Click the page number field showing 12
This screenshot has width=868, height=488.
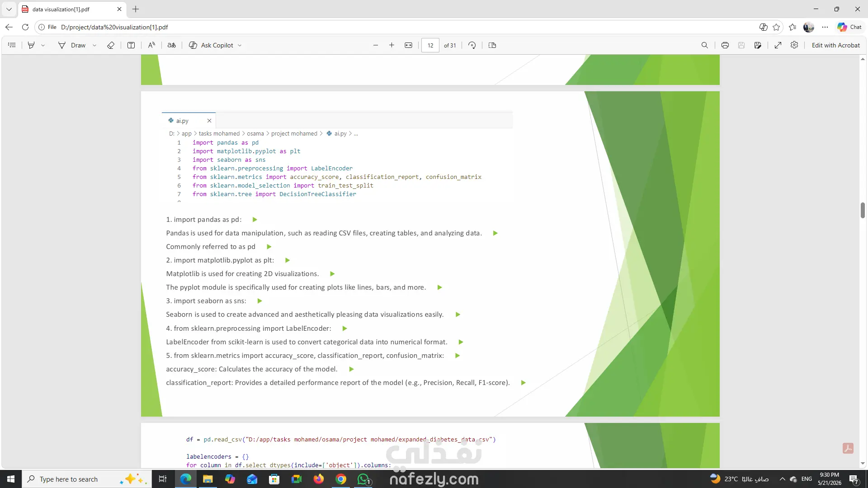point(430,45)
